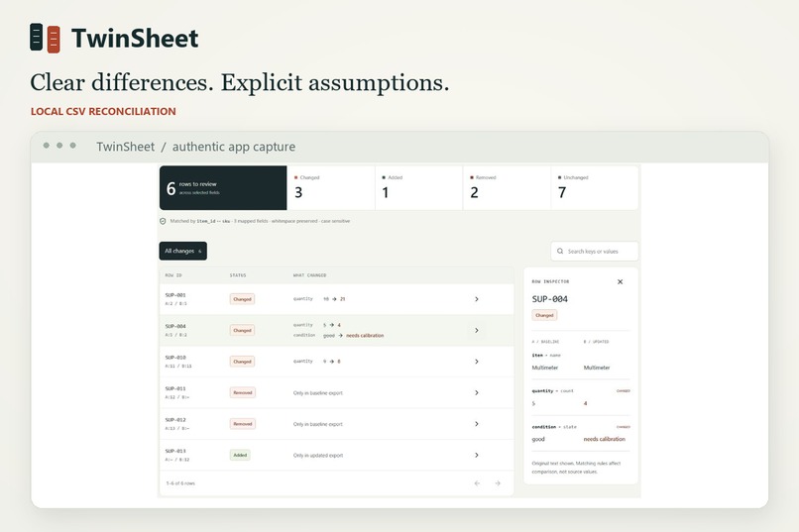Click the 'condition' field label in inspector
The width and height of the screenshot is (799, 532).
pyautogui.click(x=543, y=427)
